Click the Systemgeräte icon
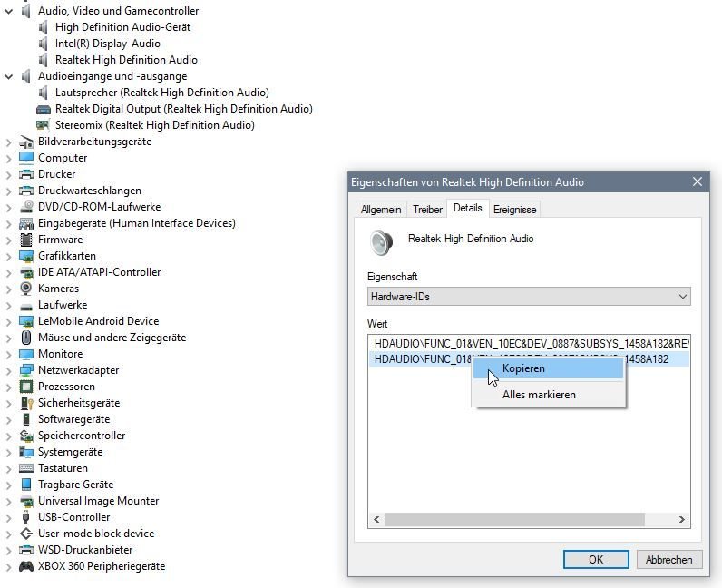The width and height of the screenshot is (722, 588). pos(26,452)
